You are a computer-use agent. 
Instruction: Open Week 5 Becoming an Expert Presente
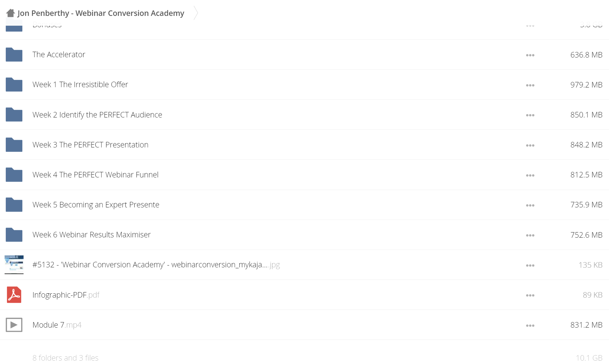(96, 205)
